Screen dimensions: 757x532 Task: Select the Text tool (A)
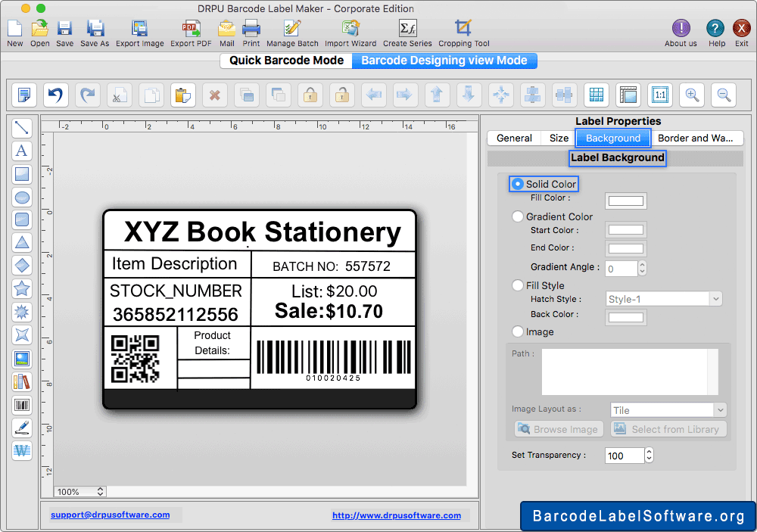[22, 151]
